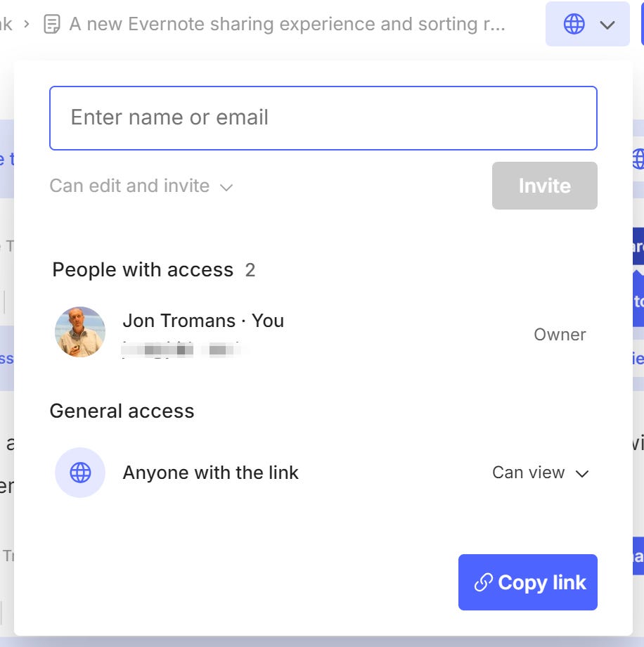Click the grayed-out Invite button

pyautogui.click(x=544, y=186)
